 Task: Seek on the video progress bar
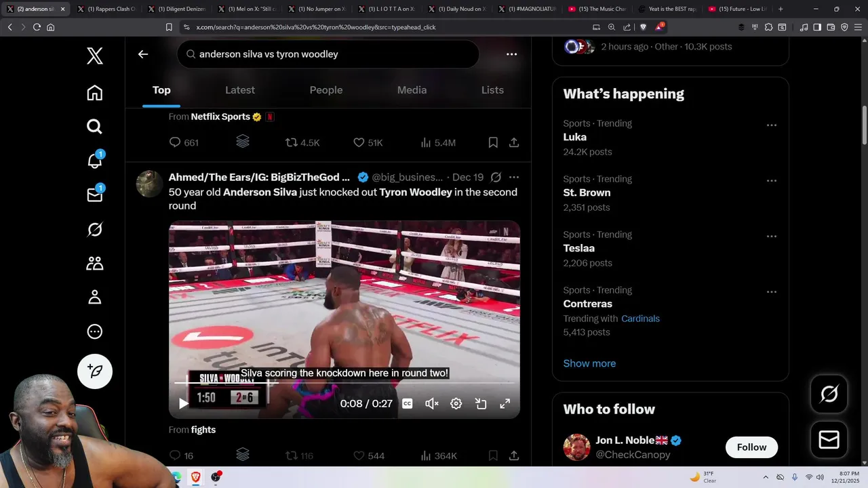tap(344, 383)
